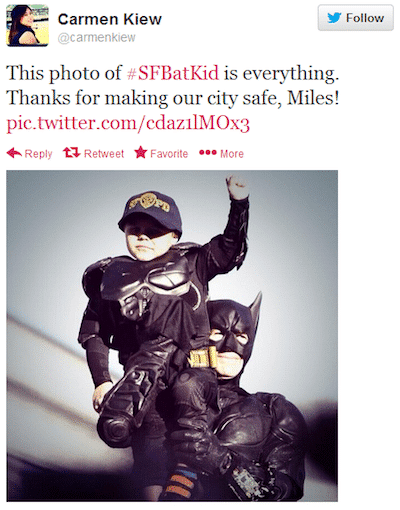This screenshot has height=510, width=400.
Task: Select the Reply text label
Action: pyautogui.click(x=38, y=154)
